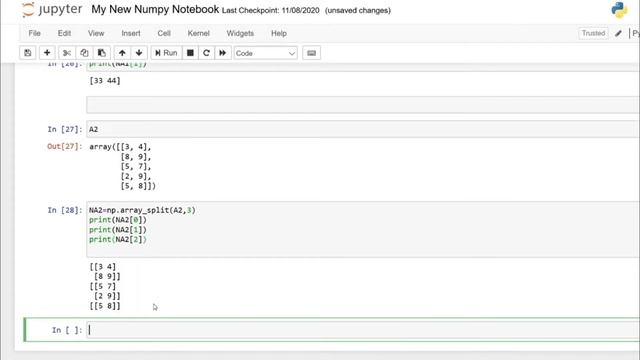Viewport: 640px width, 360px height.
Task: Click the Jupyter logo
Action: click(x=52, y=9)
